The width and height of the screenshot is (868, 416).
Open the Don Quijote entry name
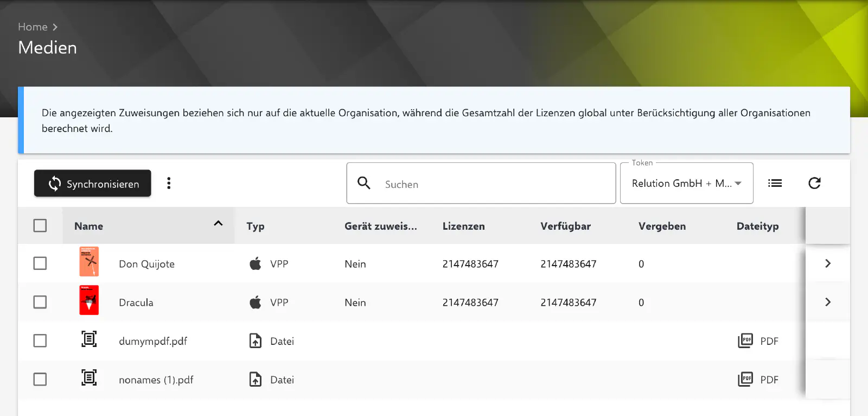146,264
